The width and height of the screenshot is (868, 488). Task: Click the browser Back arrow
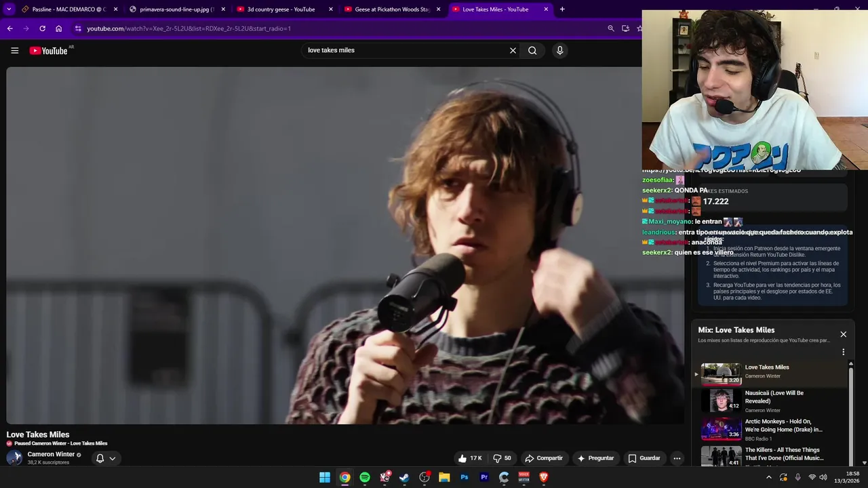[9, 28]
